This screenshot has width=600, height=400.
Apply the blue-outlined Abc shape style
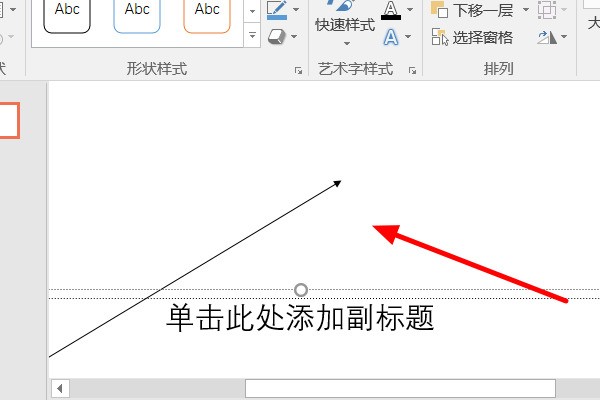pos(137,15)
